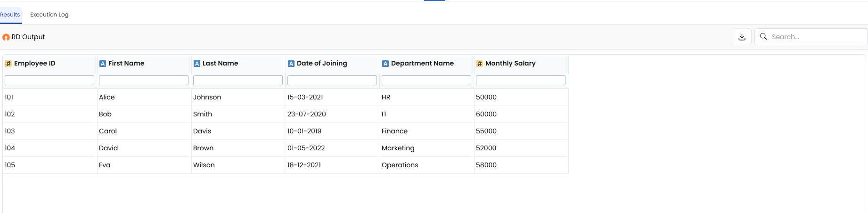868x213 pixels.
Task: Switch to the Execution Log tab
Action: pos(49,15)
